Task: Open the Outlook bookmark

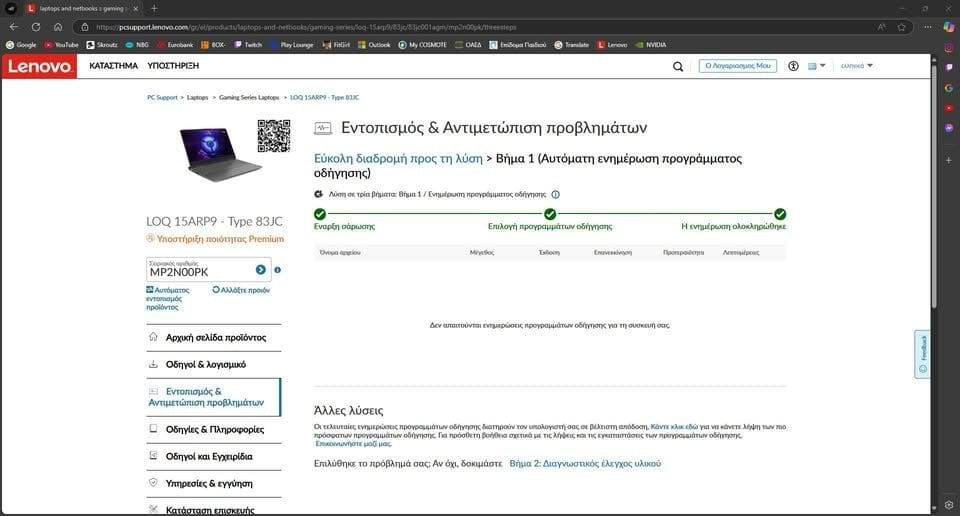Action: tap(374, 45)
